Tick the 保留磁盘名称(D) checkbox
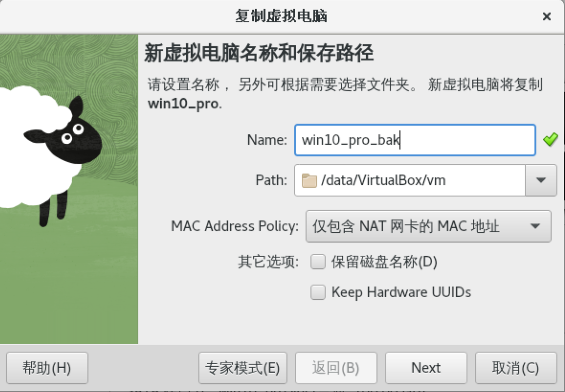The width and height of the screenshot is (565, 392). [318, 262]
